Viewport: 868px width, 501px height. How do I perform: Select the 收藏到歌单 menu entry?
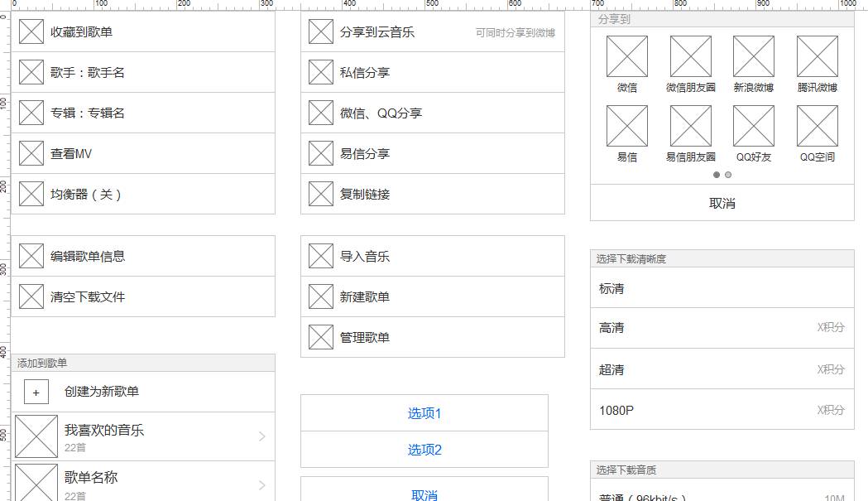coord(143,31)
